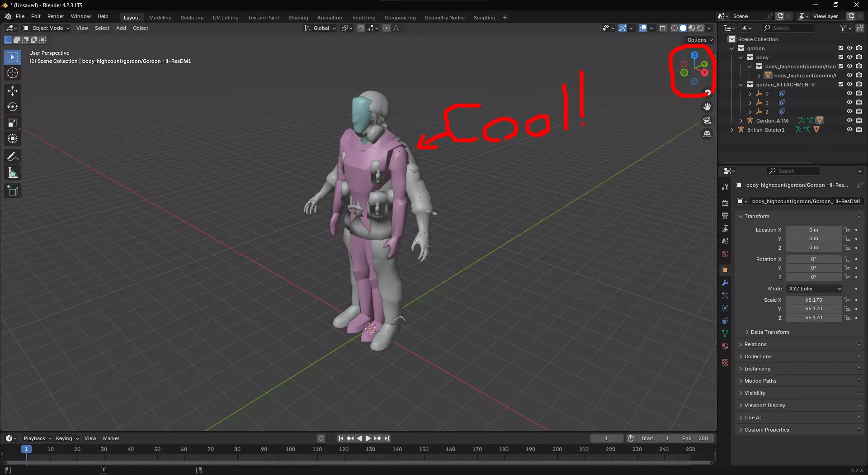The height and width of the screenshot is (475, 868).
Task: Click the Add Cube tool
Action: pyautogui.click(x=13, y=191)
